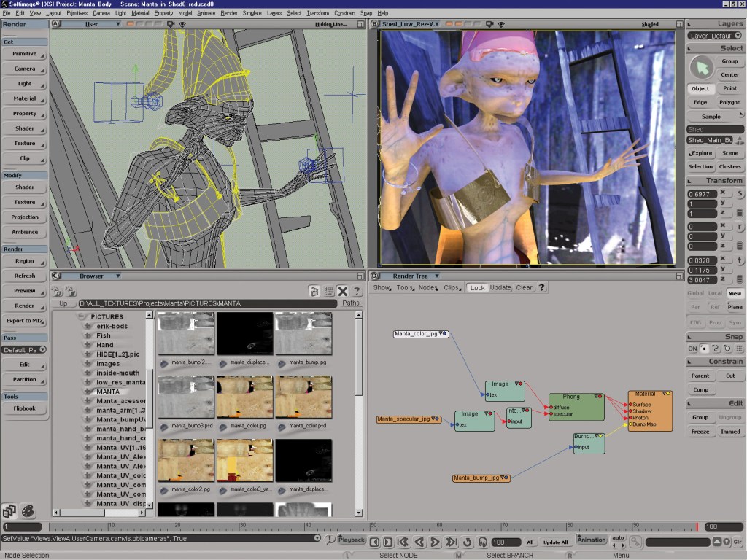This screenshot has width=747, height=560.
Task: Toggle Snap ON button
Action: coord(692,349)
